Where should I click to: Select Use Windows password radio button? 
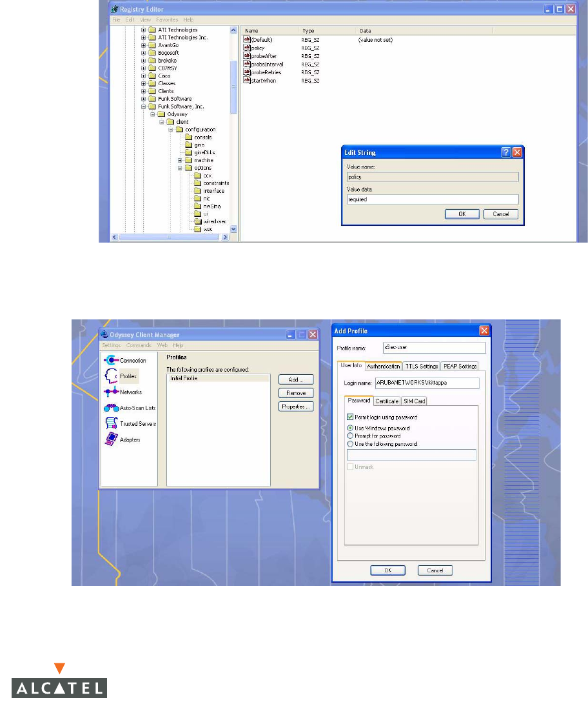(x=350, y=428)
